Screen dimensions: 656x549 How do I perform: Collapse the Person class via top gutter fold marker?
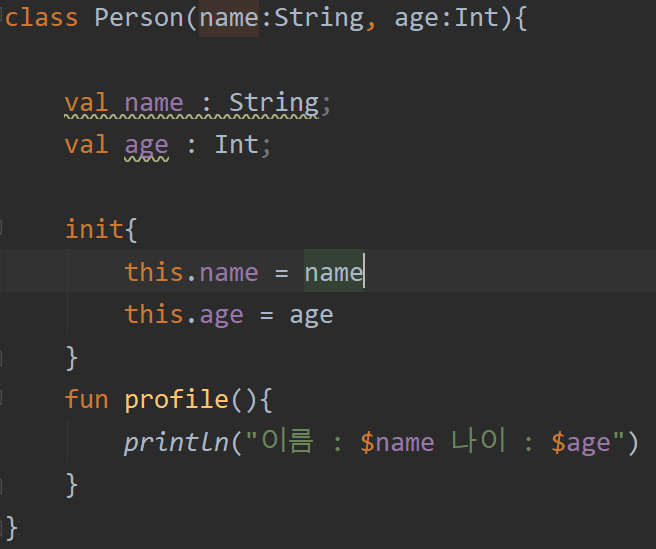pos(1,16)
